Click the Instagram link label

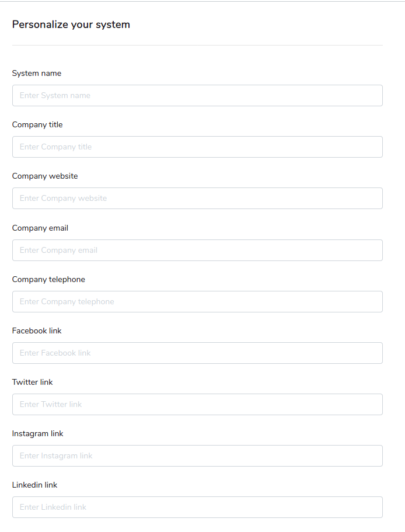point(37,433)
